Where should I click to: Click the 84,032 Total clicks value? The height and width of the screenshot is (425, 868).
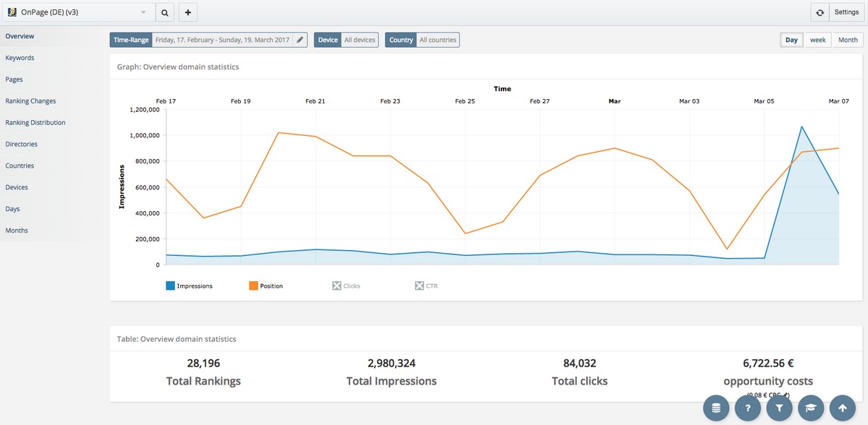coord(579,364)
